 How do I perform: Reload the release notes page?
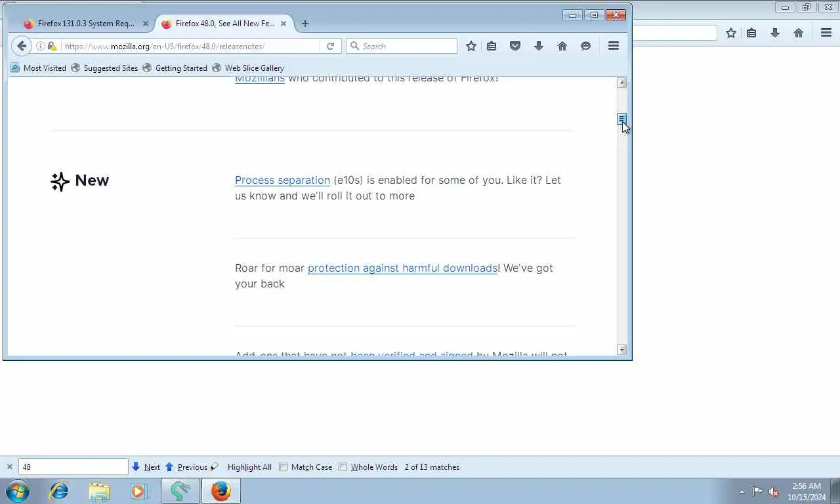(330, 46)
